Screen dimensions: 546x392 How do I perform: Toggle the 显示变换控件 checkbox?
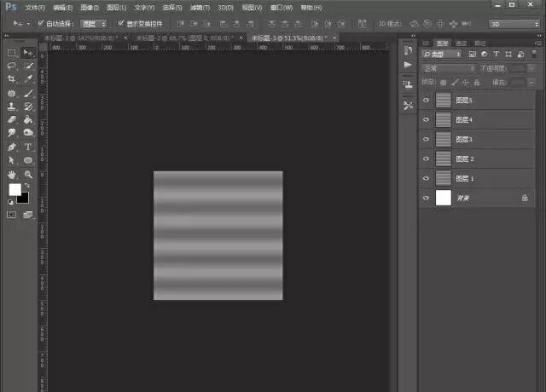click(x=119, y=24)
